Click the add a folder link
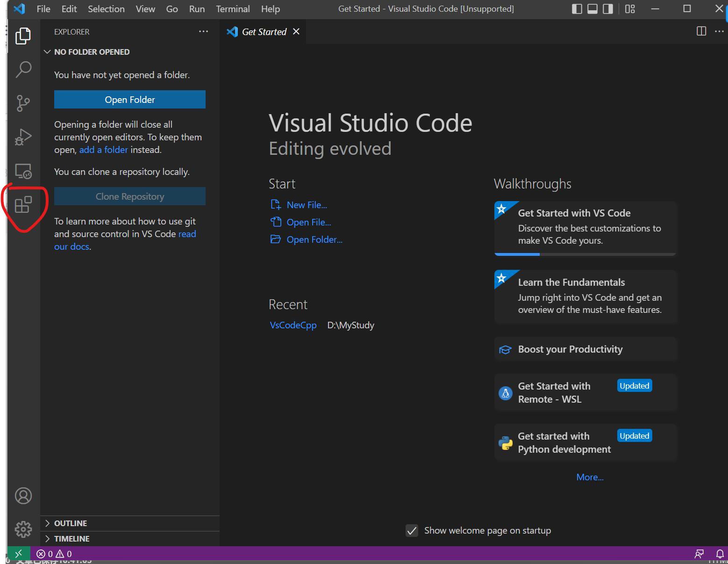 (104, 150)
